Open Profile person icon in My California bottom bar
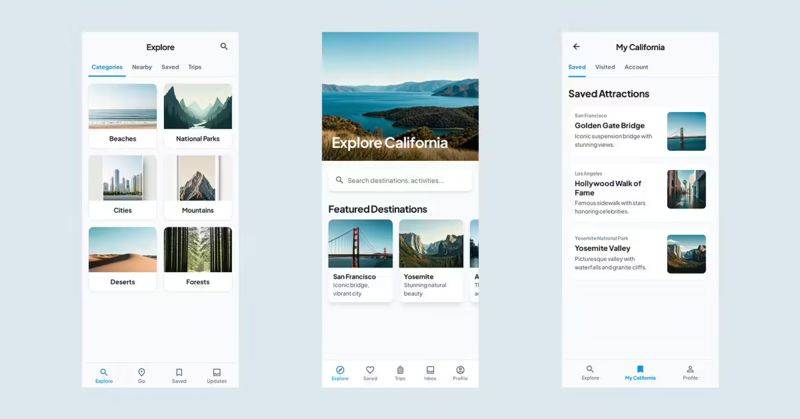The height and width of the screenshot is (419, 800). coord(690,368)
